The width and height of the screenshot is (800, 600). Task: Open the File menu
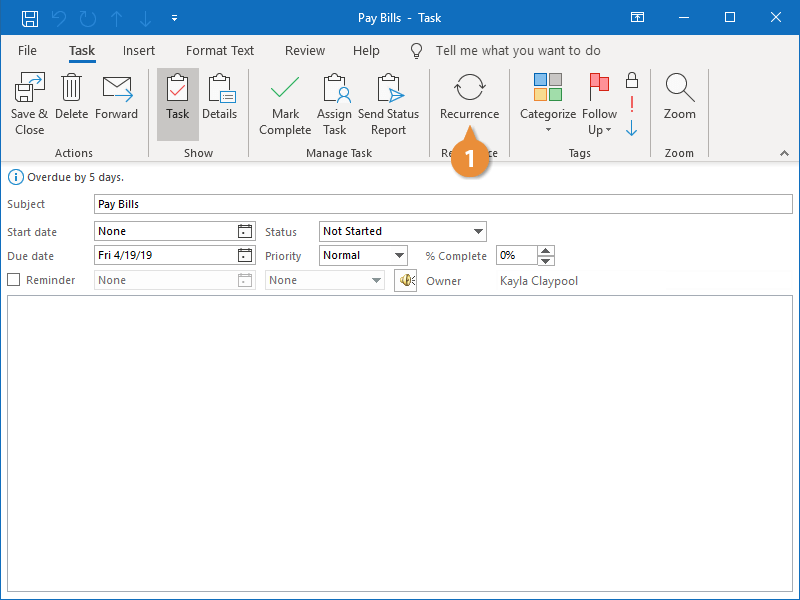27,50
